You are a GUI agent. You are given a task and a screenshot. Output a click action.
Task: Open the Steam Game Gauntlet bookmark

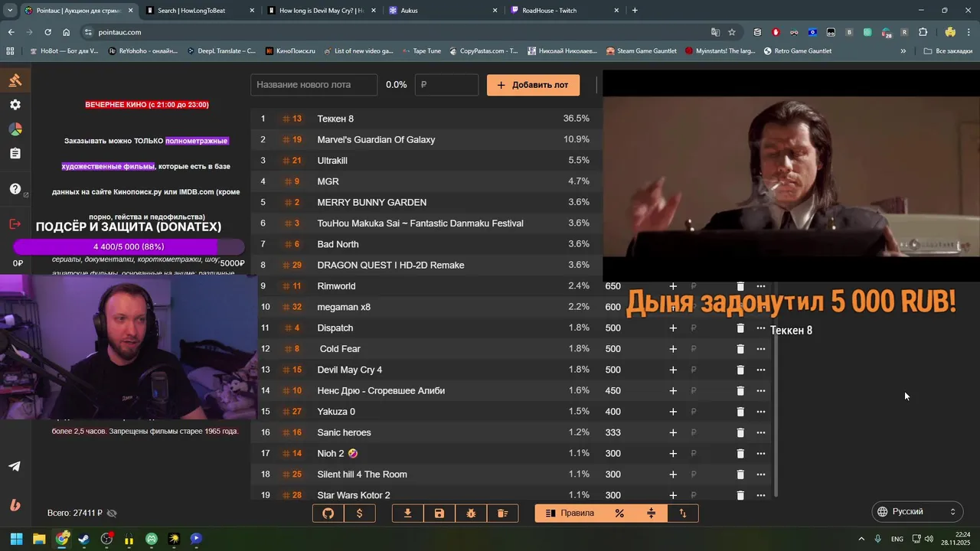[x=641, y=51]
